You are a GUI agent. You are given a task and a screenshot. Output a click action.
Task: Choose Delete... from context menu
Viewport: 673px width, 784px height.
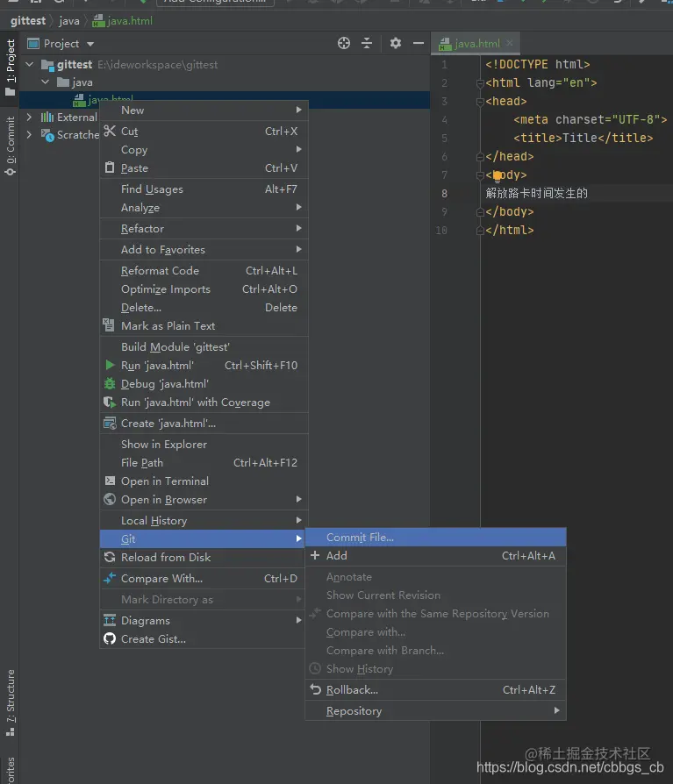pos(204,308)
